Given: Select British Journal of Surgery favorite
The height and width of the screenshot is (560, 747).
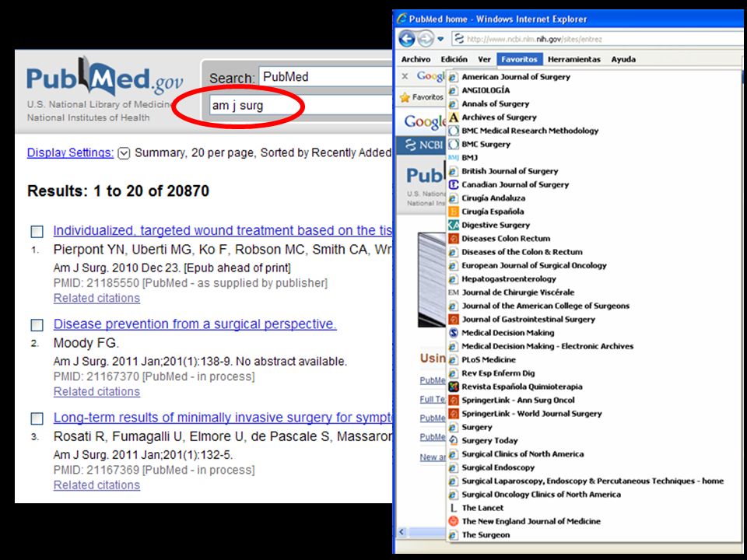Looking at the screenshot, I should coord(510,171).
